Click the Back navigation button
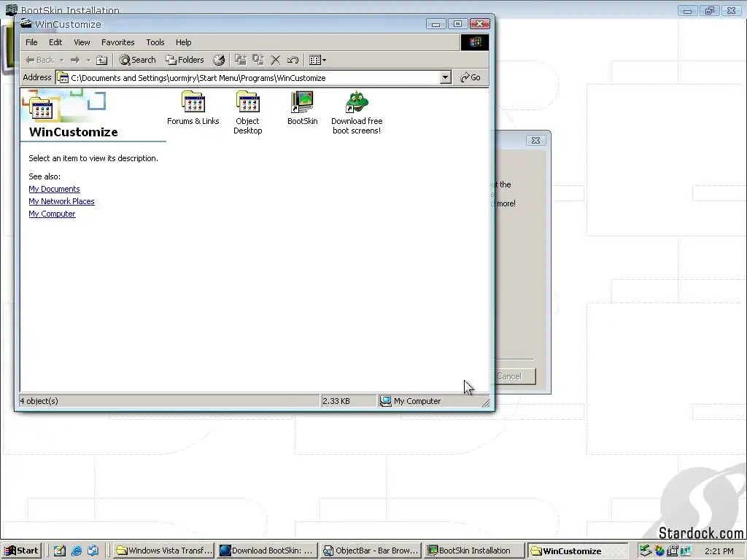747x560 pixels. click(x=39, y=60)
